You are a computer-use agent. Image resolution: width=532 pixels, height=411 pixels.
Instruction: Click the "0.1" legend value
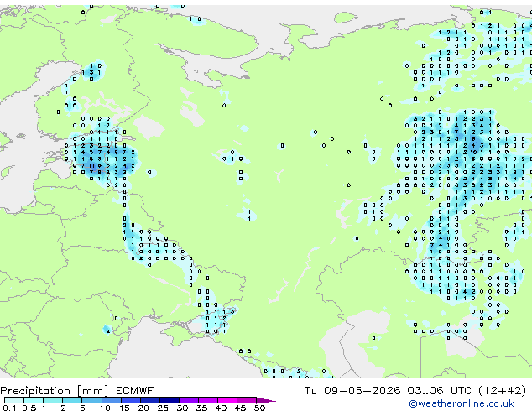[x=9, y=408]
